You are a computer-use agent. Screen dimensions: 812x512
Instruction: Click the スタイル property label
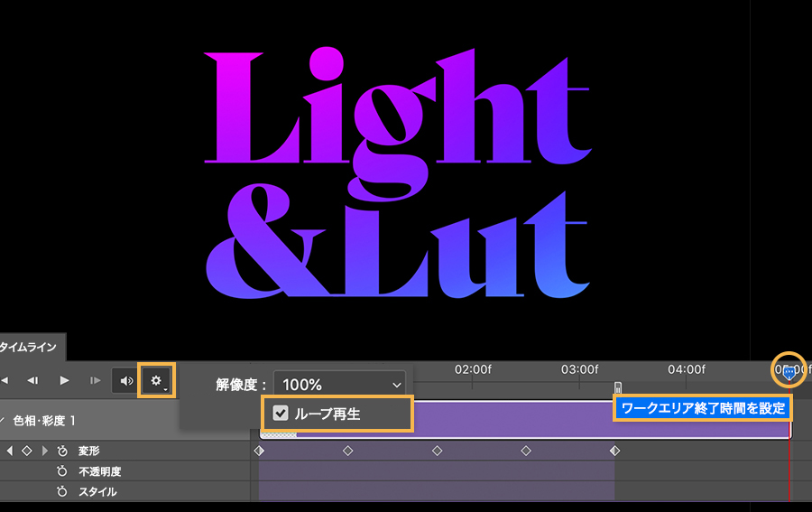tap(97, 492)
